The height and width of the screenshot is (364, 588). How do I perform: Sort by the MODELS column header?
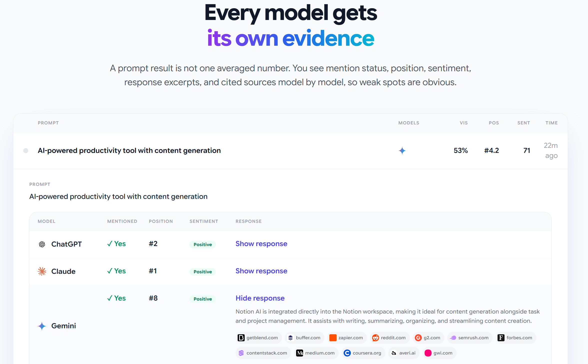point(409,123)
